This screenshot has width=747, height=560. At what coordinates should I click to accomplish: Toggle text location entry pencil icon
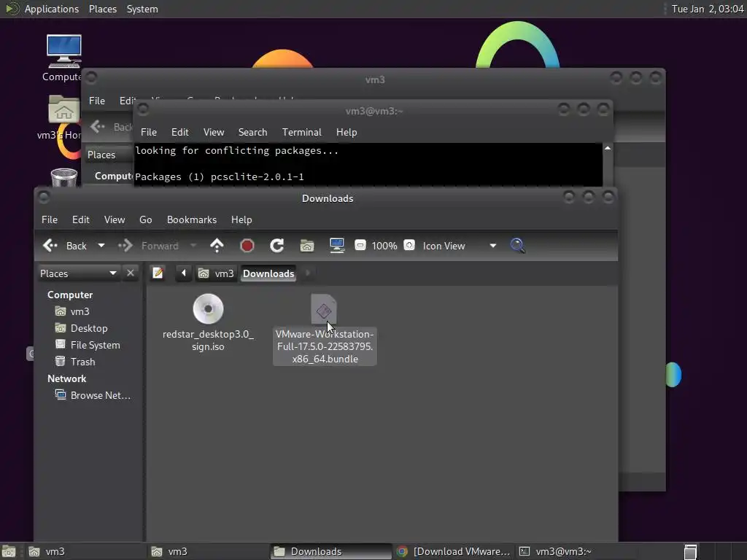(158, 273)
